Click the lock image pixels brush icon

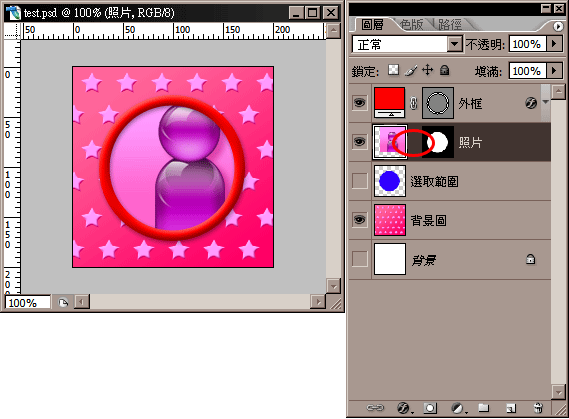tap(411, 70)
